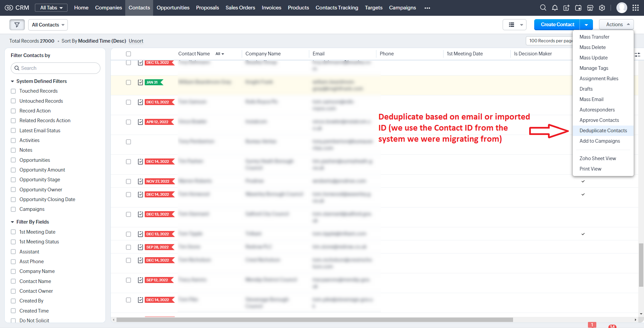The height and width of the screenshot is (328, 644).
Task: Open the calendar icon in header
Action: pyautogui.click(x=578, y=8)
